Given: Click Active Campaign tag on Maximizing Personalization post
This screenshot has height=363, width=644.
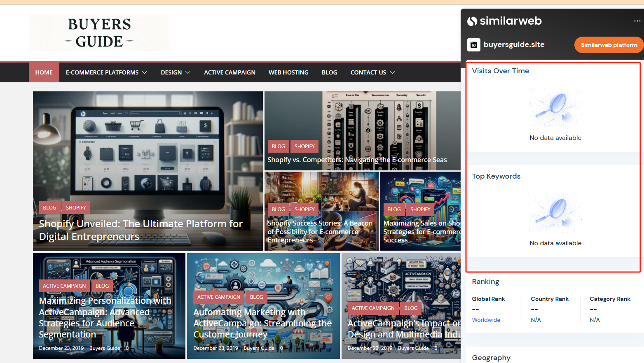Looking at the screenshot, I should pos(64,286).
